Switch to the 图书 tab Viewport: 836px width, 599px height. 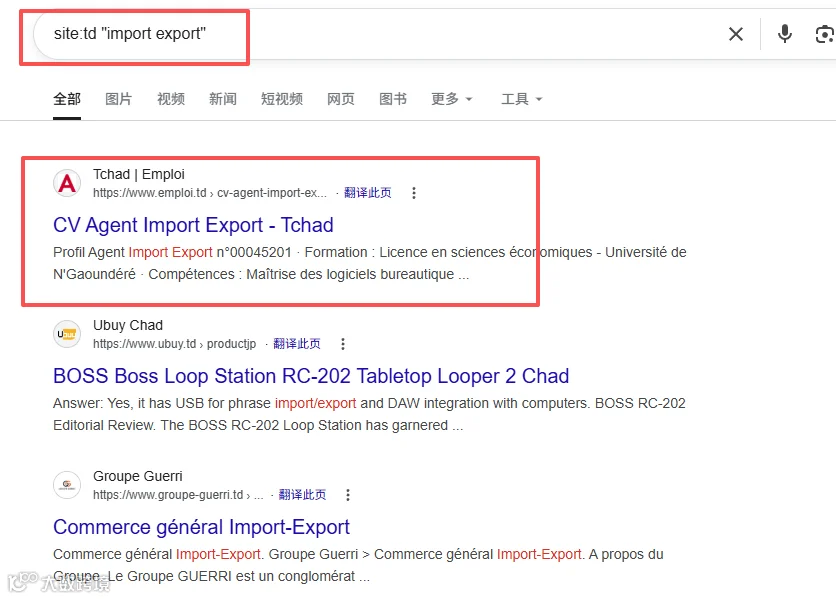[x=393, y=99]
